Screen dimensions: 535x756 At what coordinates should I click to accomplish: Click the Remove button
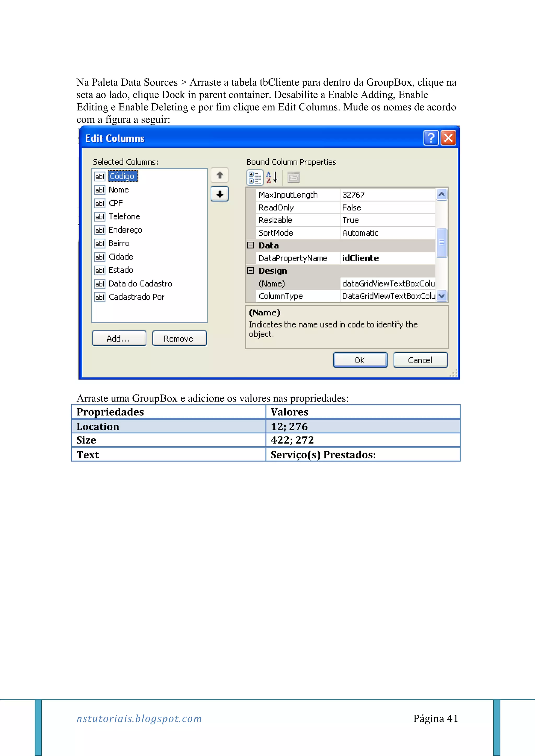tap(179, 339)
